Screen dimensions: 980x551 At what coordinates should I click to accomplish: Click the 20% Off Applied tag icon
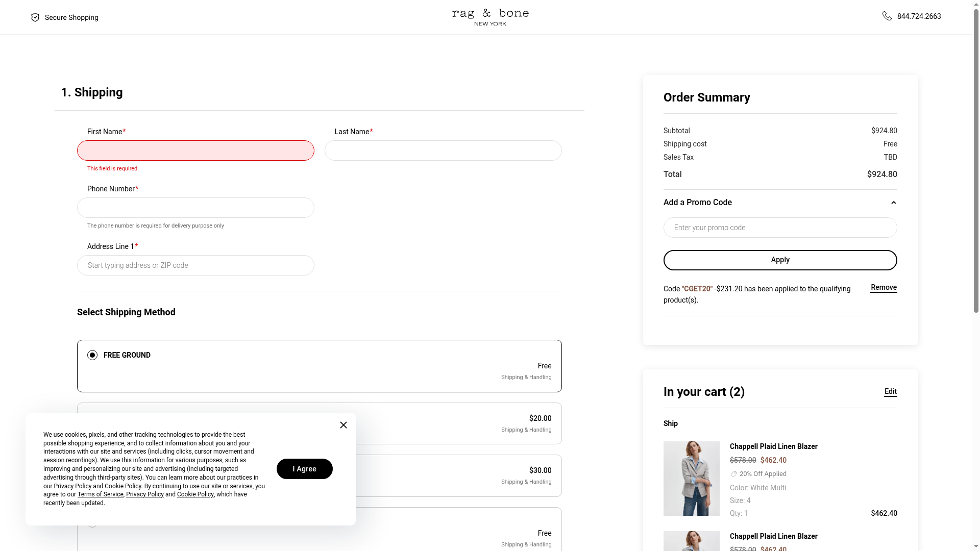pos(733,474)
